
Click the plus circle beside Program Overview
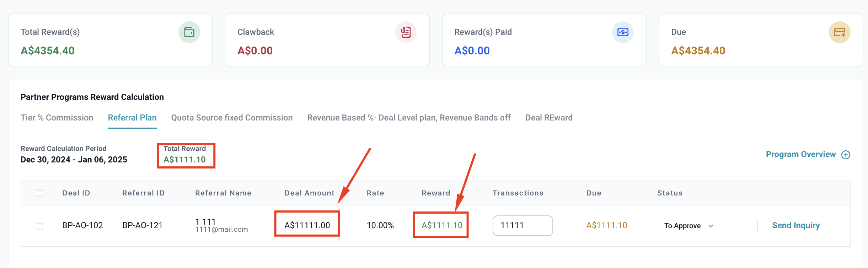pyautogui.click(x=846, y=155)
